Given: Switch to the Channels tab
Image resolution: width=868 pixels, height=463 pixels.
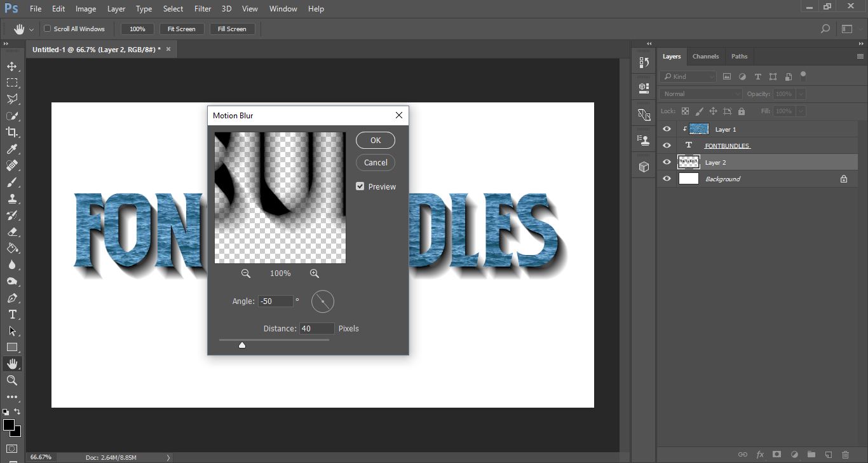Looking at the screenshot, I should point(705,56).
